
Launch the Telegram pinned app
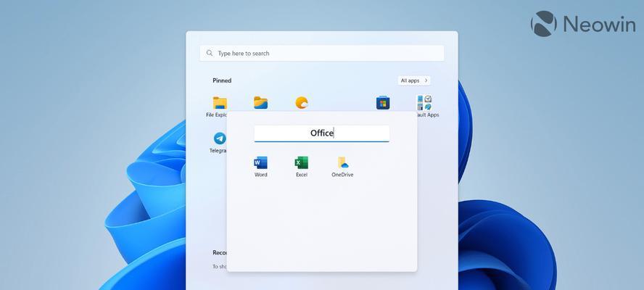(220, 138)
